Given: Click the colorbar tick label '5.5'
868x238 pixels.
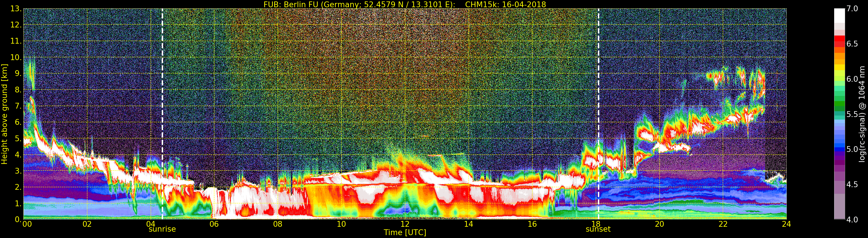Looking at the screenshot, I should [x=852, y=114].
